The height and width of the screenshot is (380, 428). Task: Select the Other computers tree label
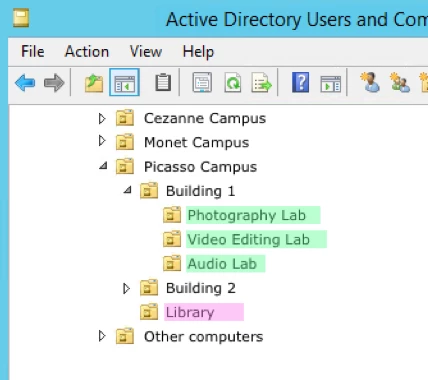point(204,337)
